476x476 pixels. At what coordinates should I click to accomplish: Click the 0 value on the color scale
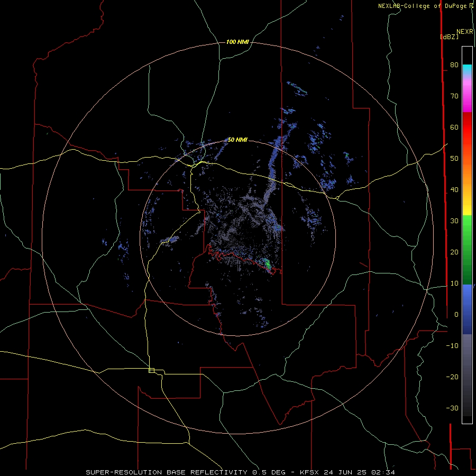coord(456,315)
